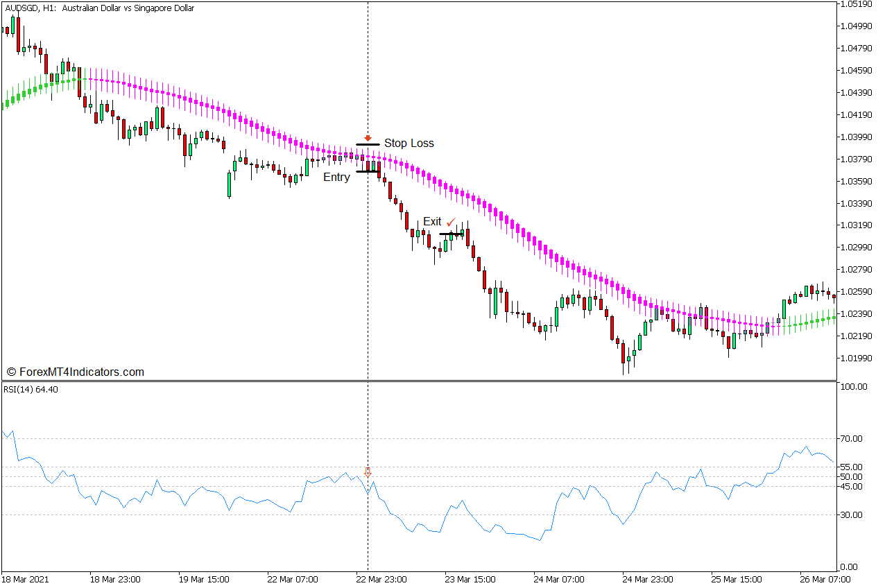Open the ForexMT4Indicators.com watermark link

tap(75, 372)
